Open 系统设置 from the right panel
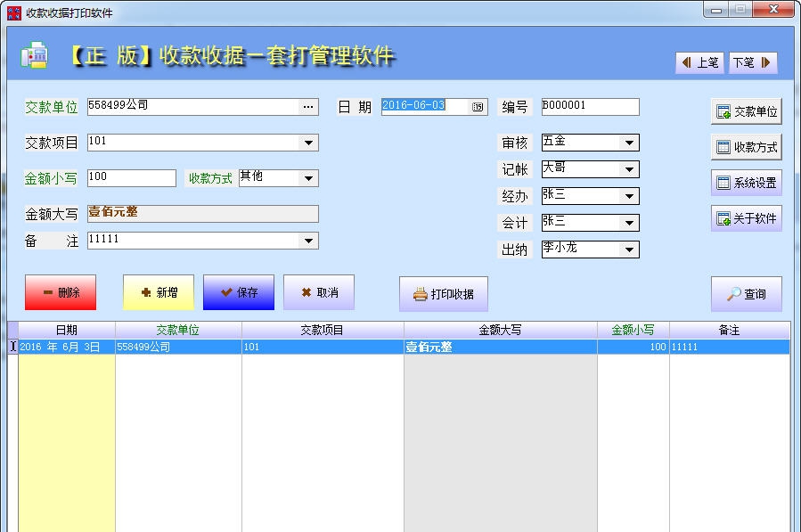This screenshot has height=532, width=801. (748, 182)
